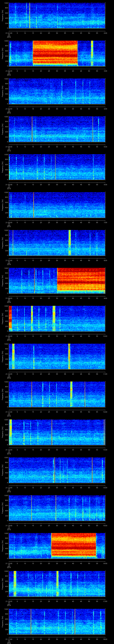This screenshot has height=644, width=114.
Task: Click the 3:00 end time label
Action: pos(105,71)
